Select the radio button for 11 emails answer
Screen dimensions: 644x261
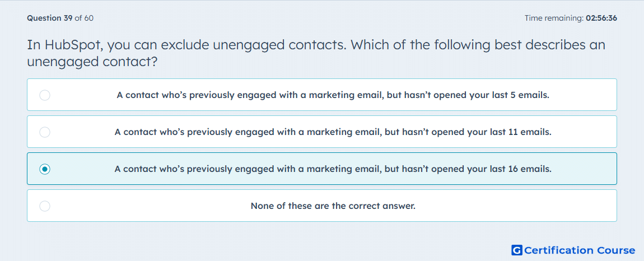pyautogui.click(x=45, y=132)
